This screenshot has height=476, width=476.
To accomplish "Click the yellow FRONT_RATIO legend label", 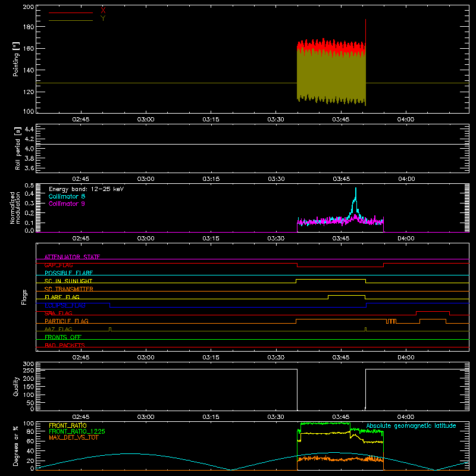I will 68,425.
